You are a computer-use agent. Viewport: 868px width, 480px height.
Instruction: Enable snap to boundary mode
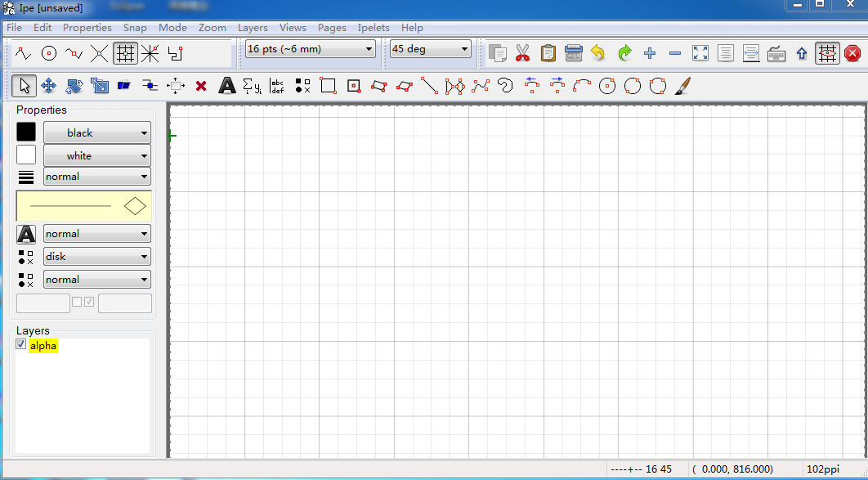tap(74, 53)
